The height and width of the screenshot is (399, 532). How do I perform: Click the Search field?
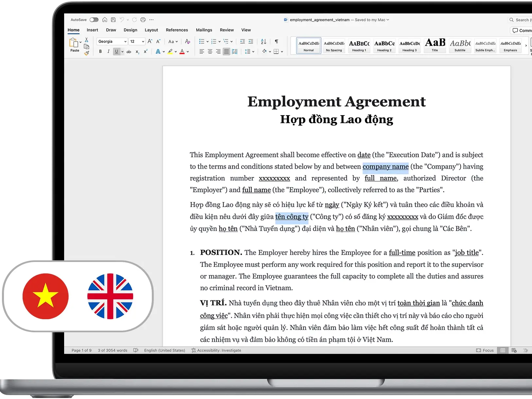pyautogui.click(x=520, y=20)
